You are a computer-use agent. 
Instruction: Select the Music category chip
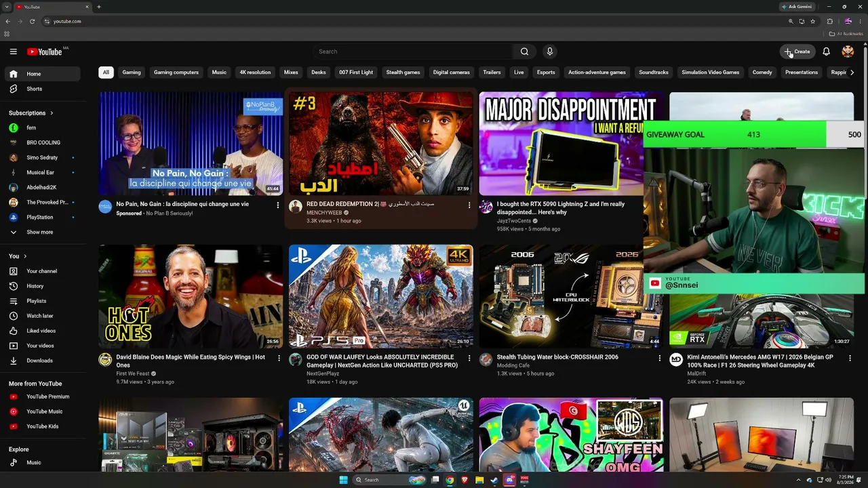(x=219, y=73)
